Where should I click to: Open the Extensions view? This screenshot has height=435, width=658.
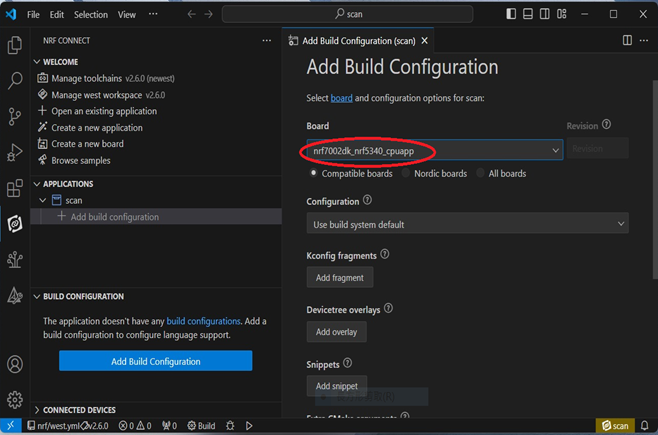click(x=15, y=189)
